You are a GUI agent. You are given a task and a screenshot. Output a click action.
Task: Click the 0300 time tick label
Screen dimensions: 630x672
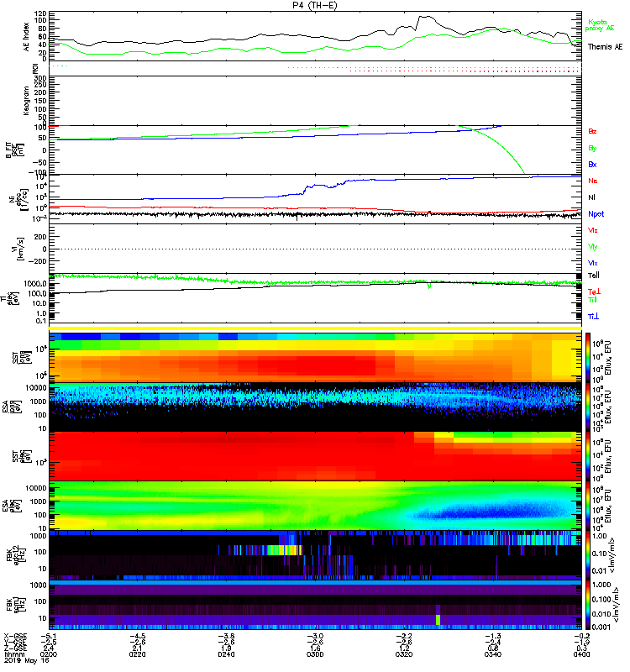click(315, 654)
